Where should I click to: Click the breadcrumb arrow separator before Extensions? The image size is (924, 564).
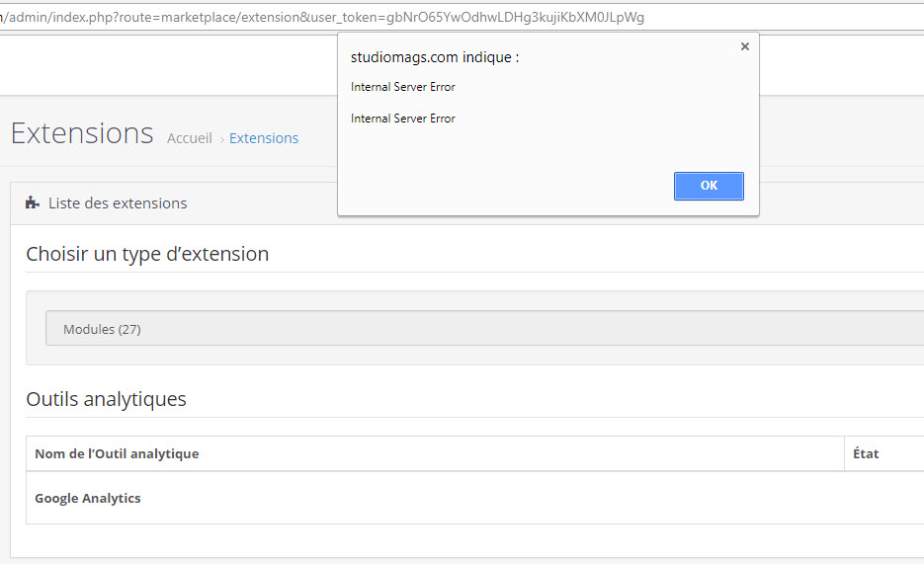point(221,139)
